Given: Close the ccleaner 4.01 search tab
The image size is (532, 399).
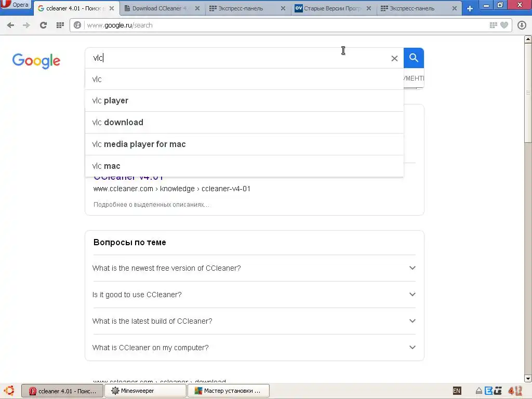Looking at the screenshot, I should pyautogui.click(x=112, y=8).
